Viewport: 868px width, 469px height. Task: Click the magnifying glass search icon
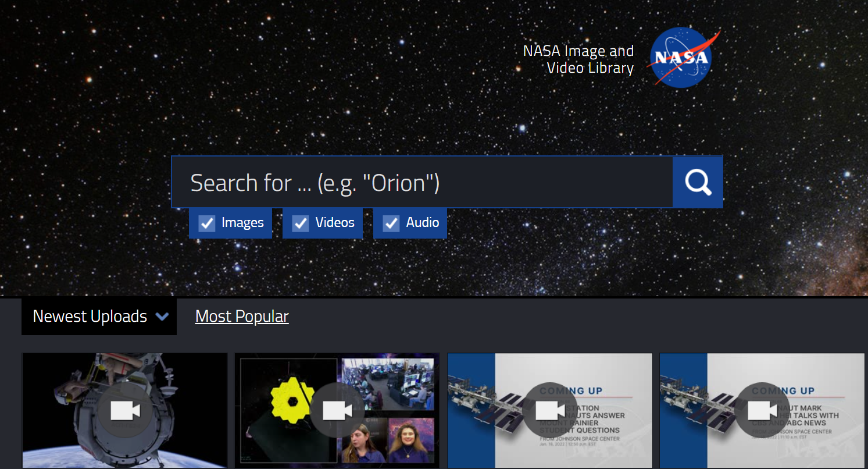click(697, 182)
